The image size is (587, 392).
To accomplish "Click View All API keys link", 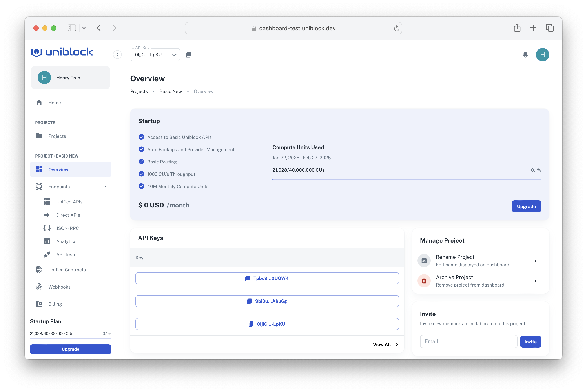I will [385, 344].
